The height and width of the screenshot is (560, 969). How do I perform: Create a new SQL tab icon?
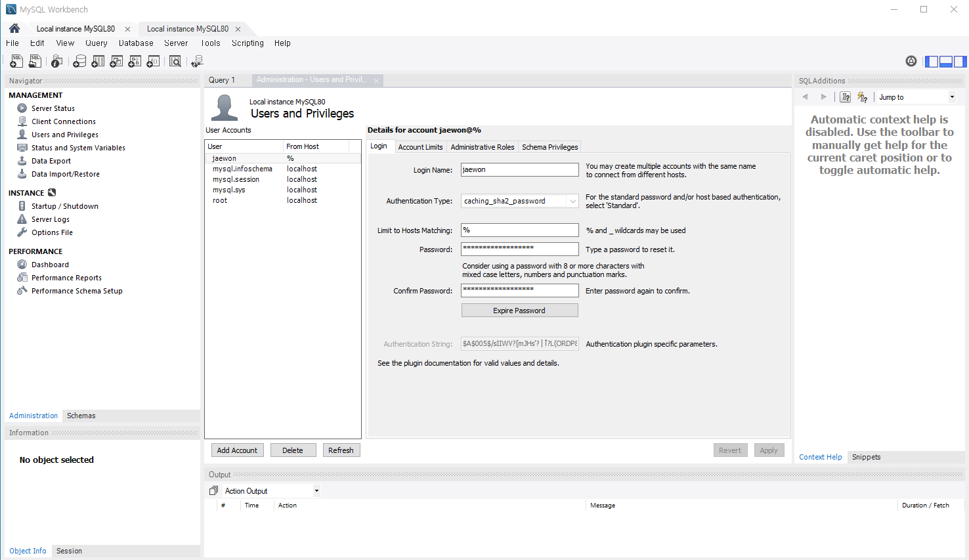[16, 61]
